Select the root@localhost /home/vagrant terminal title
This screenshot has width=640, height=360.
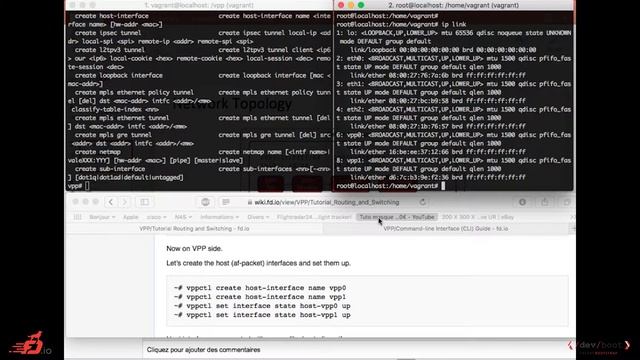pyautogui.click(x=453, y=5)
